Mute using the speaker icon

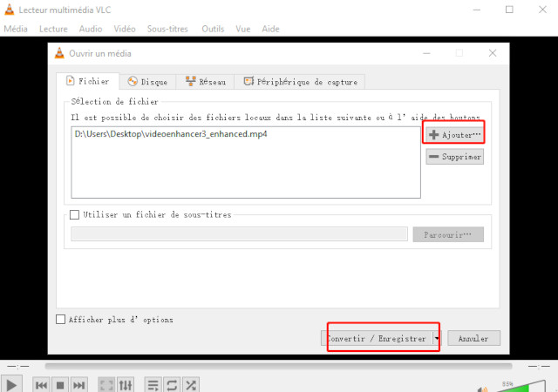tap(482, 389)
